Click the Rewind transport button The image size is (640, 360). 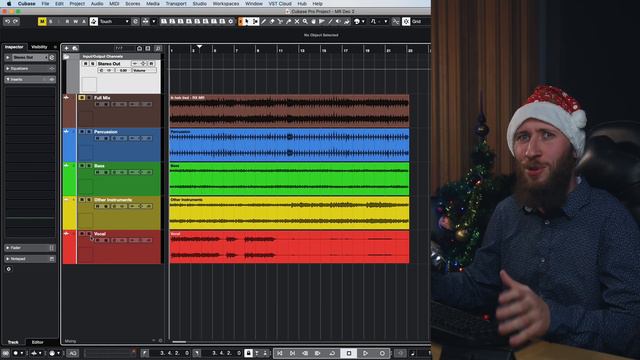[x=305, y=353]
